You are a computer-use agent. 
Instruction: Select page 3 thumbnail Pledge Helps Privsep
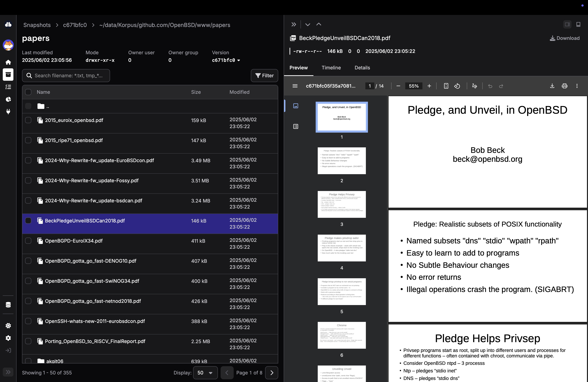(341, 204)
